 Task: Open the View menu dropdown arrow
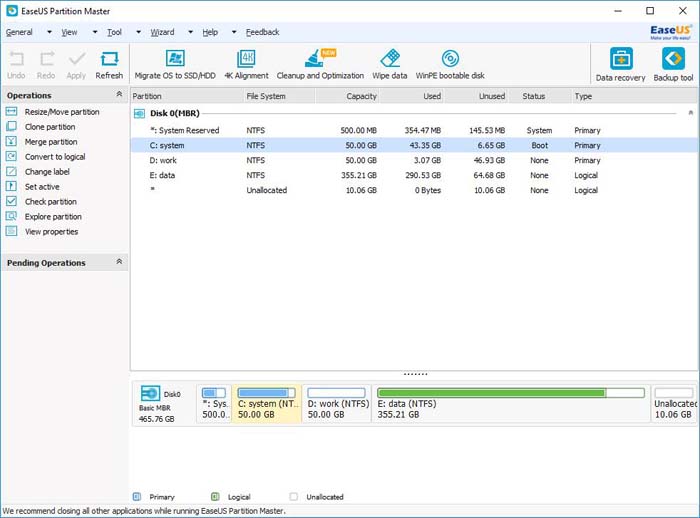point(95,32)
